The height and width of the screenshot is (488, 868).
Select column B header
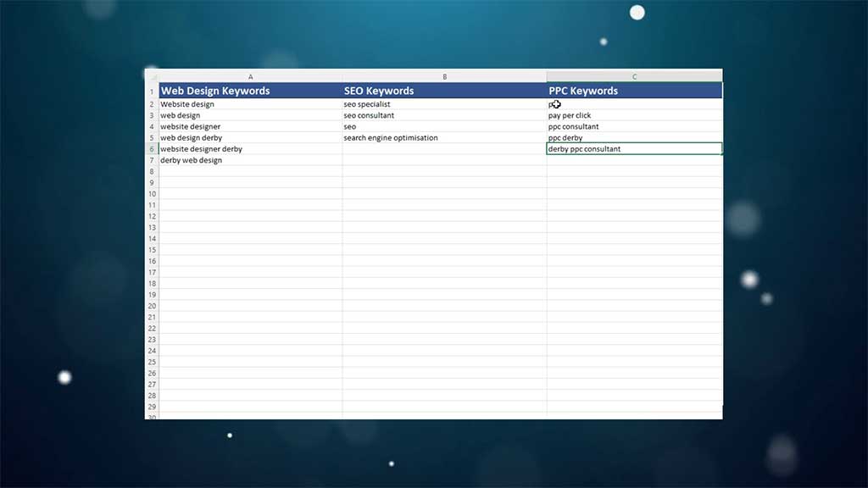[x=444, y=76]
